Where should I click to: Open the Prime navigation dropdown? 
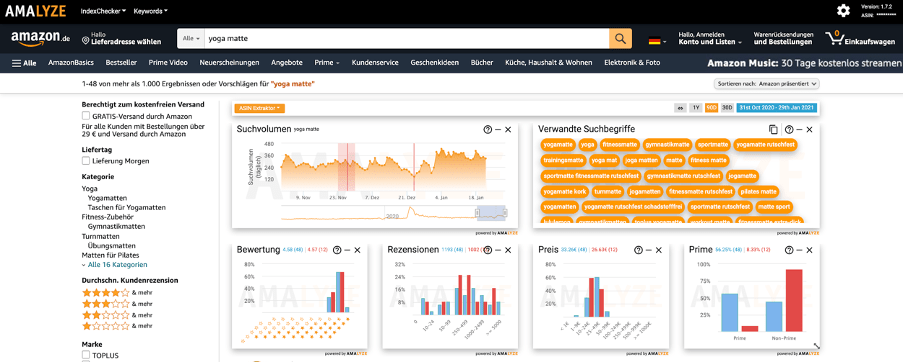click(327, 63)
